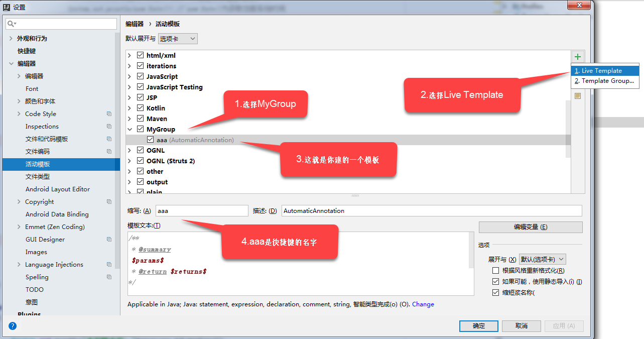Viewport: 644px width, 339px height.
Task: Collapse the 编辑器 top-level tree node
Action: (x=11, y=64)
